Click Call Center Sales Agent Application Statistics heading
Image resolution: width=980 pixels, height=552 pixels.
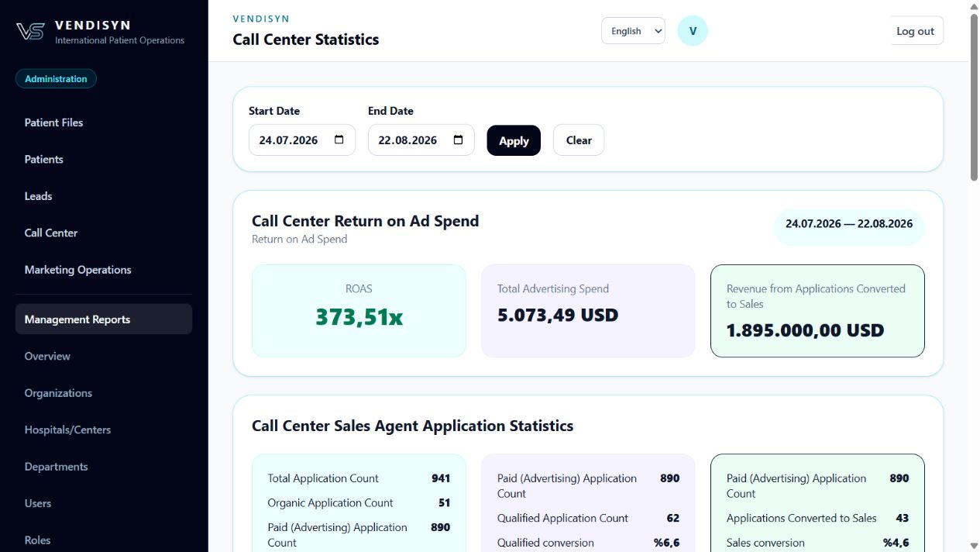click(413, 426)
